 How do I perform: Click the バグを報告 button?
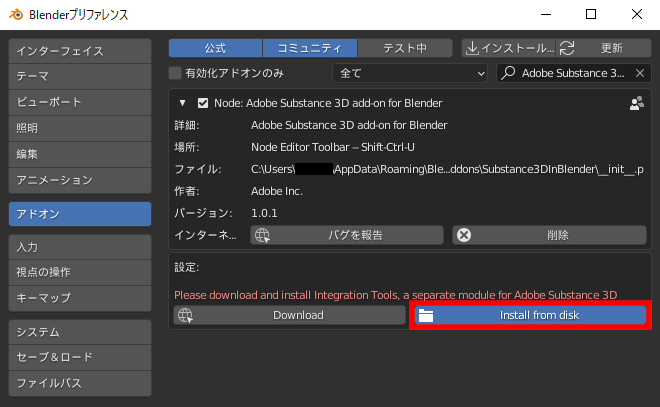click(347, 235)
